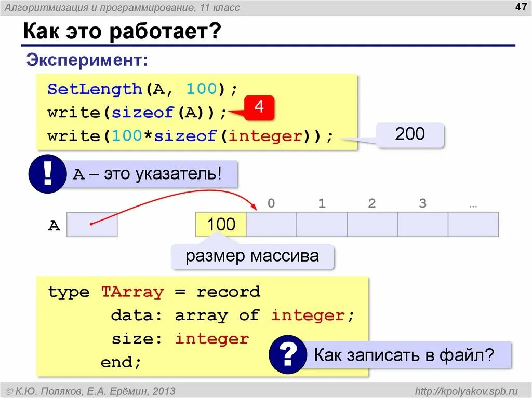Click the label A beside the pointer cell
The height and width of the screenshot is (398, 532).
54,225
